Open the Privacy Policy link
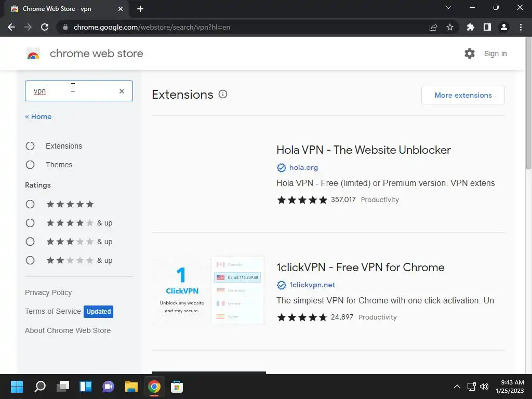 [48, 292]
